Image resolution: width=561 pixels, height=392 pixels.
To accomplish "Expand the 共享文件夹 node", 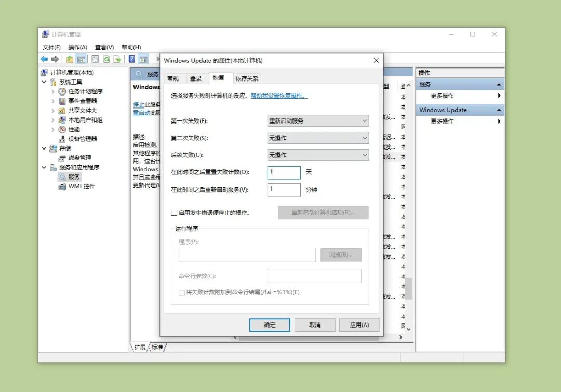I will (53, 111).
